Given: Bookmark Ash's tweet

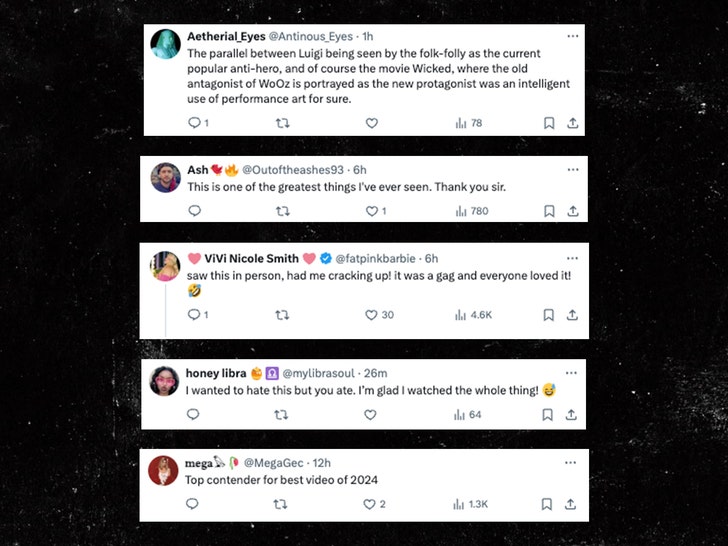Looking at the screenshot, I should [549, 211].
